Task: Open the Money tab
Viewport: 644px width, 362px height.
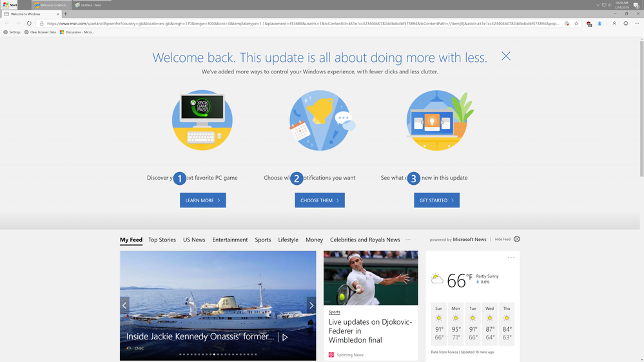Action: click(314, 240)
